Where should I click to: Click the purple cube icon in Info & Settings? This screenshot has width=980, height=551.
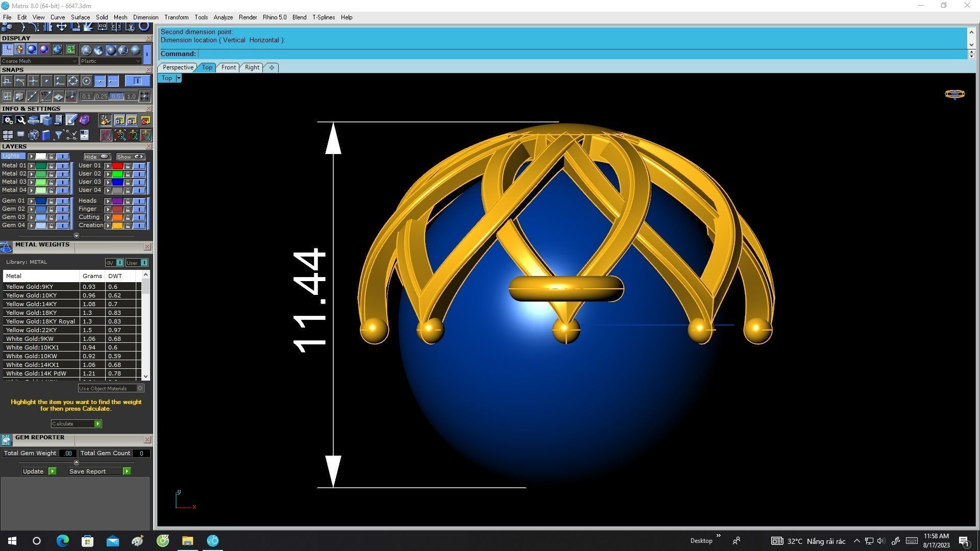[x=84, y=120]
